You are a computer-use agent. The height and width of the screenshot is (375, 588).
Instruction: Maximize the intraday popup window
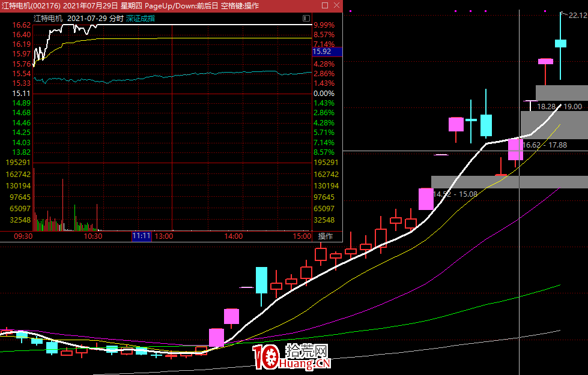coord(324,5)
